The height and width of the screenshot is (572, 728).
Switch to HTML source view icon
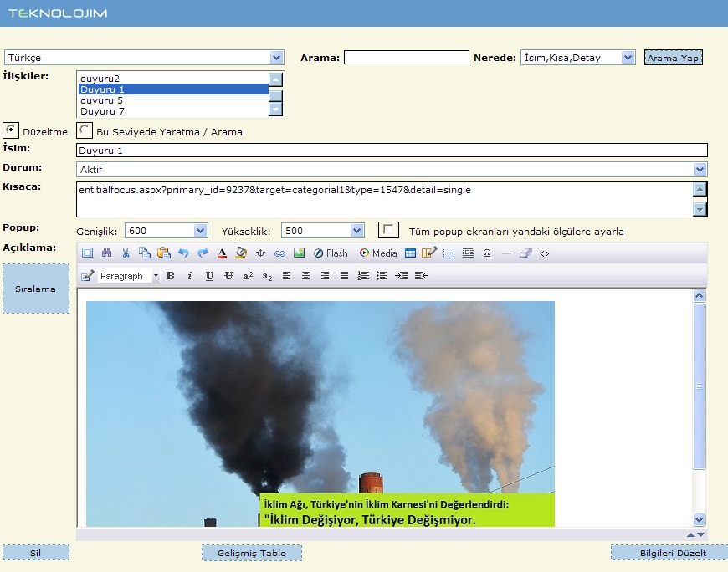[545, 253]
